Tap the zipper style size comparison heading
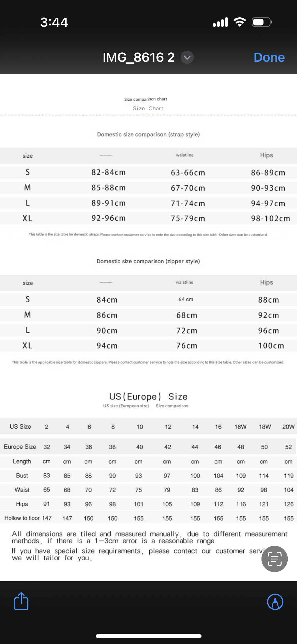Screen dimensions: 297x644 tap(148, 261)
